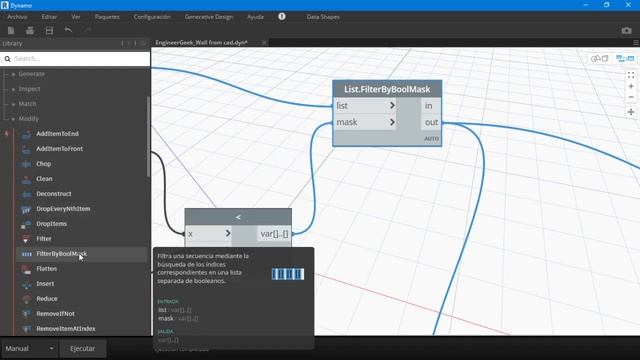Click the FilterByBoolMask node icon

[26, 254]
